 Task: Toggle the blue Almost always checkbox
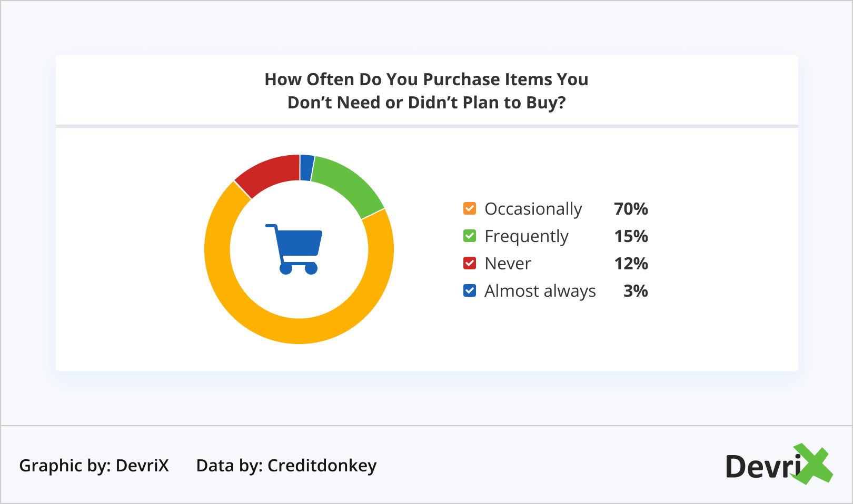point(470,291)
